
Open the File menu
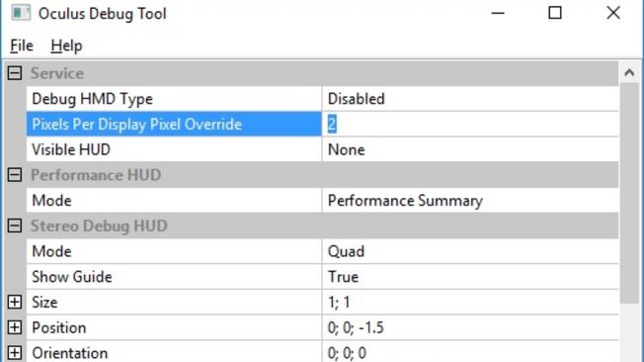22,45
